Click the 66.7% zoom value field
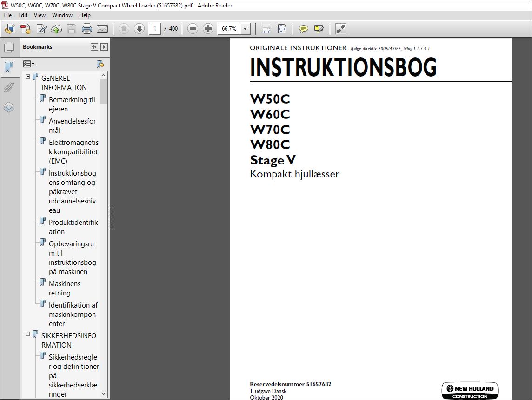The width and height of the screenshot is (532, 400). (x=229, y=29)
